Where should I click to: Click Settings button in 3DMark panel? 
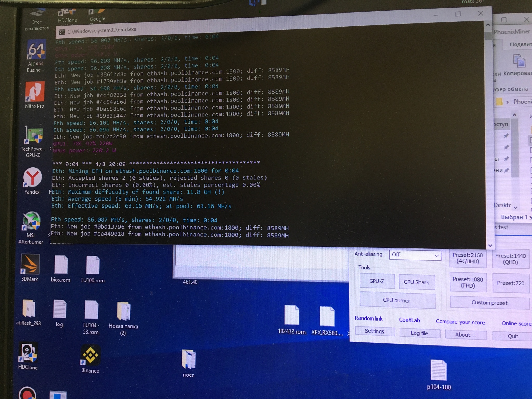pos(374,332)
